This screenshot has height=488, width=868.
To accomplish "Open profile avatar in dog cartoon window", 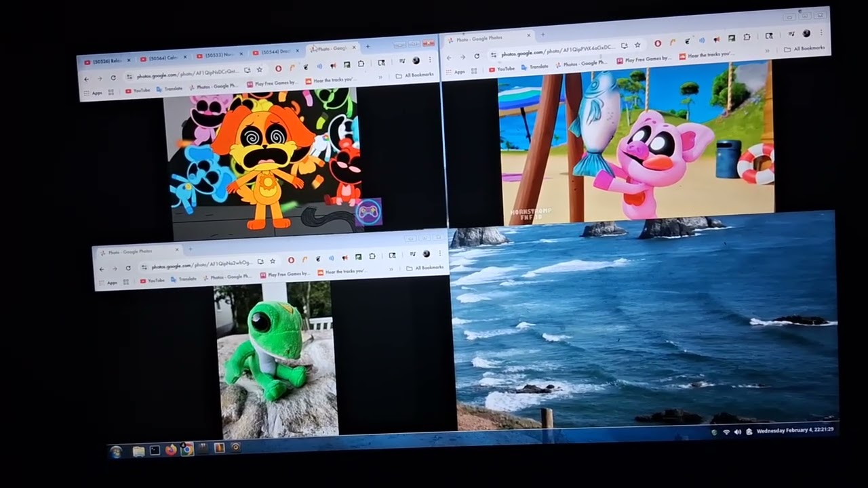I will point(416,60).
